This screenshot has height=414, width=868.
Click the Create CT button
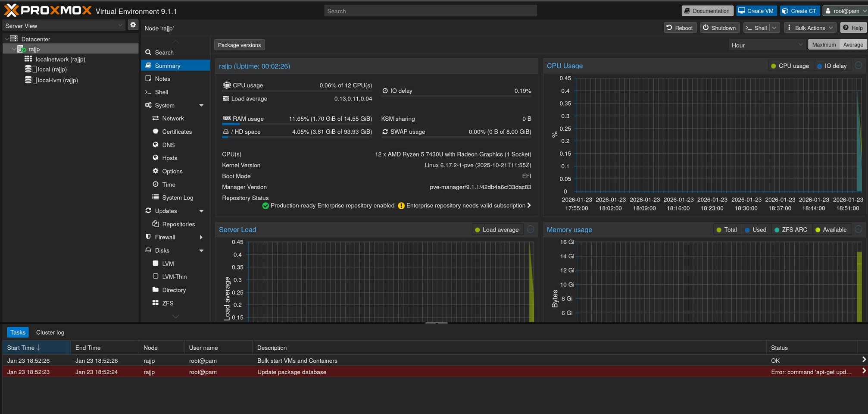pyautogui.click(x=799, y=11)
